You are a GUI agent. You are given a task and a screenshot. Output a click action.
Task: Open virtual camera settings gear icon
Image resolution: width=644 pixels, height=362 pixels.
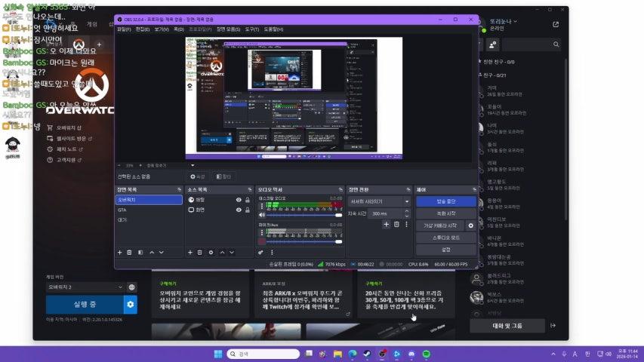[471, 225]
